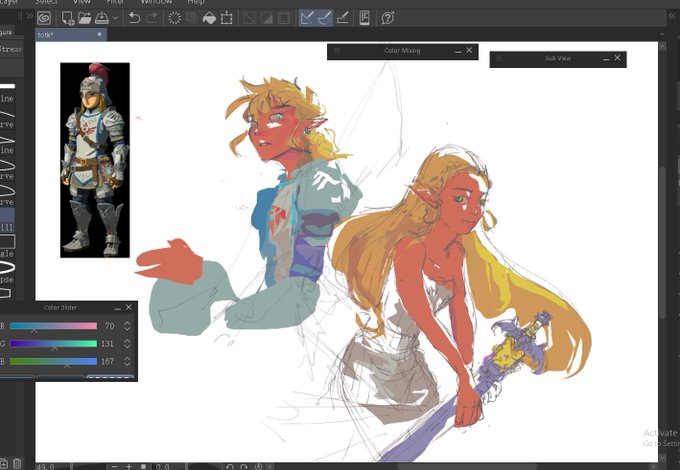The image size is (680, 470).
Task: Save the document with Save icon
Action: pyautogui.click(x=101, y=18)
